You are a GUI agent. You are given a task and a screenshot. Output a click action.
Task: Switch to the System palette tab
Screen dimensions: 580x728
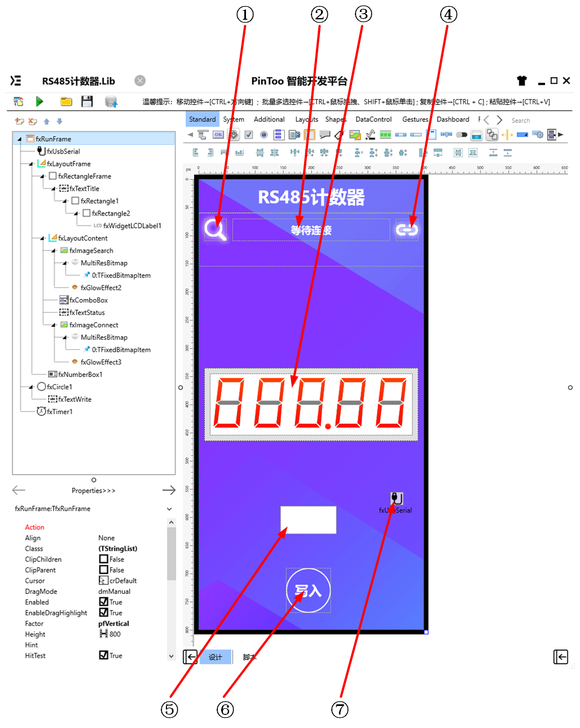pyautogui.click(x=234, y=120)
